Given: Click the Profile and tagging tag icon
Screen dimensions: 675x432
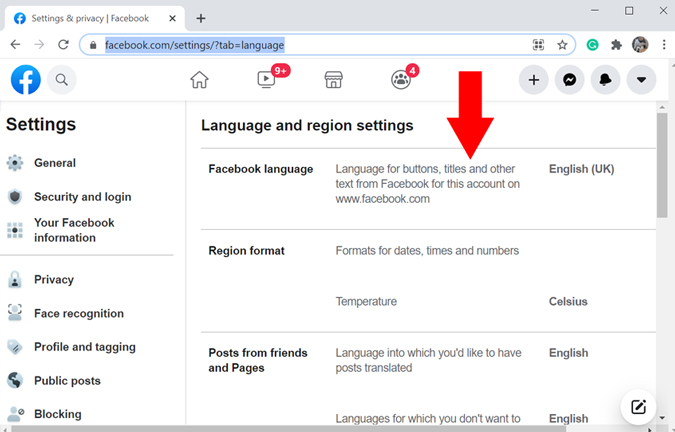Looking at the screenshot, I should [15, 347].
